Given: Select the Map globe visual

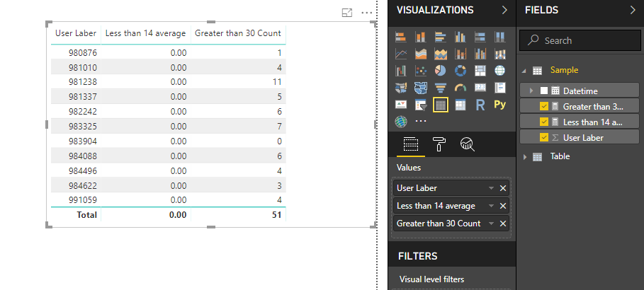Looking at the screenshot, I should click(x=500, y=71).
